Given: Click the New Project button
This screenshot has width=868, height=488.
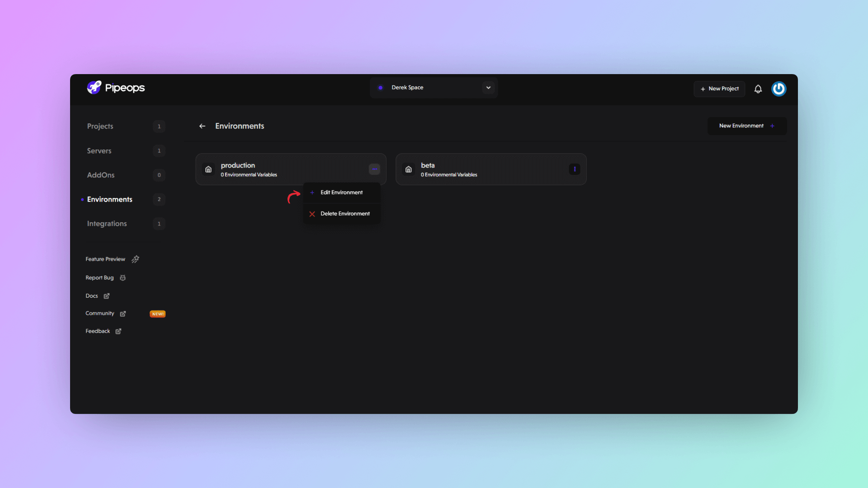Looking at the screenshot, I should pos(720,88).
